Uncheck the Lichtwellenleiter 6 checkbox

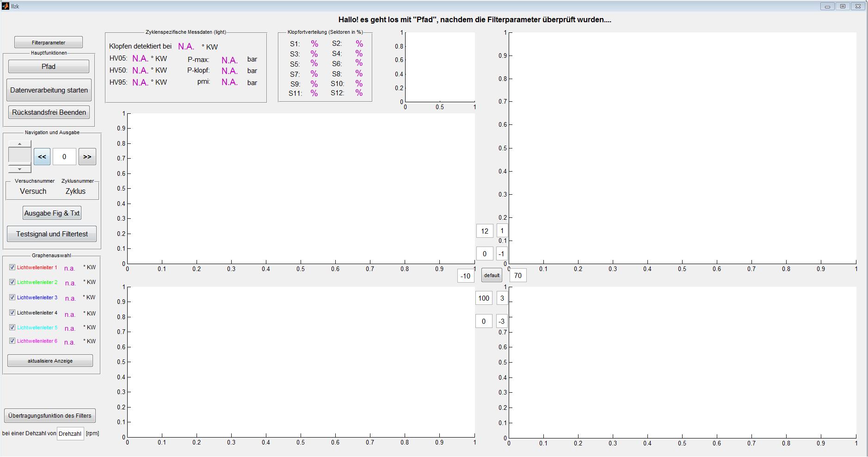(x=12, y=341)
